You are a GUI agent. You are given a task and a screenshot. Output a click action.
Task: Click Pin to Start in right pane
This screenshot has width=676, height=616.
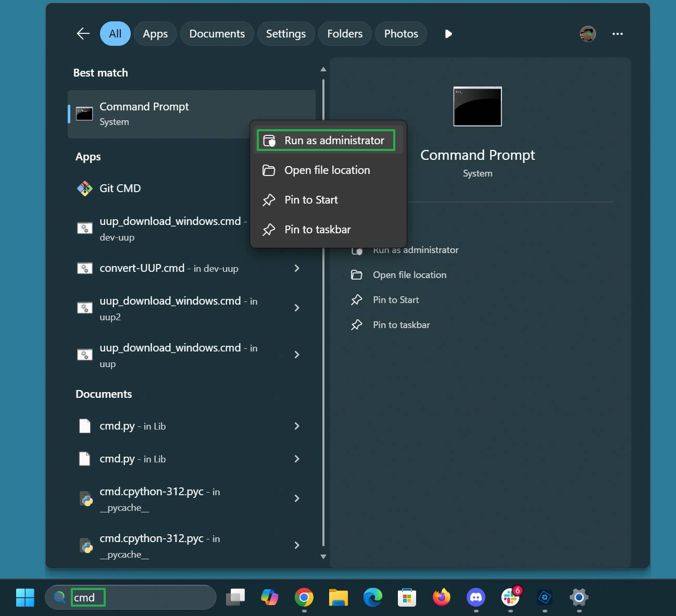point(395,300)
